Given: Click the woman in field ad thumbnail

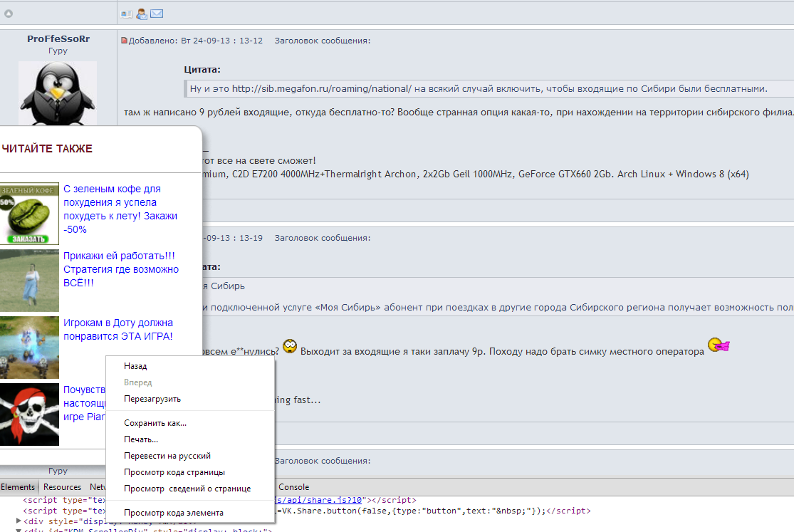Looking at the screenshot, I should pos(29,281).
